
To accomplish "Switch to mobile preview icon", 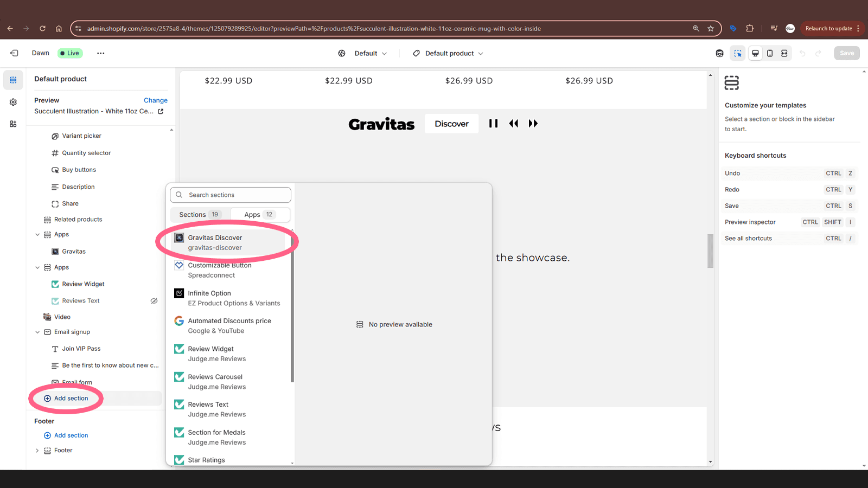I will (770, 53).
